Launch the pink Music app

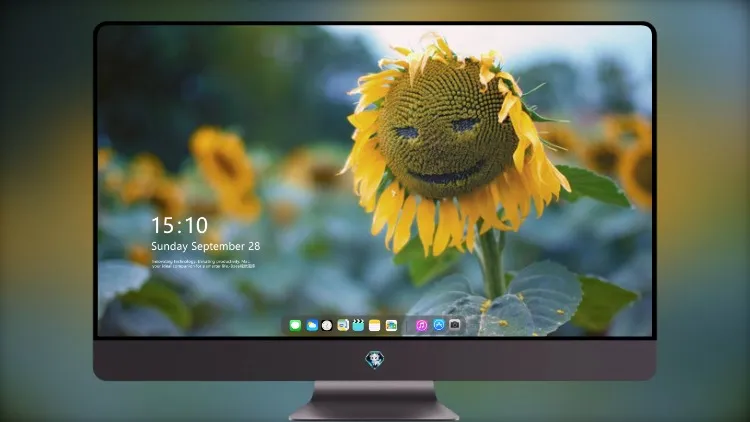coord(421,325)
